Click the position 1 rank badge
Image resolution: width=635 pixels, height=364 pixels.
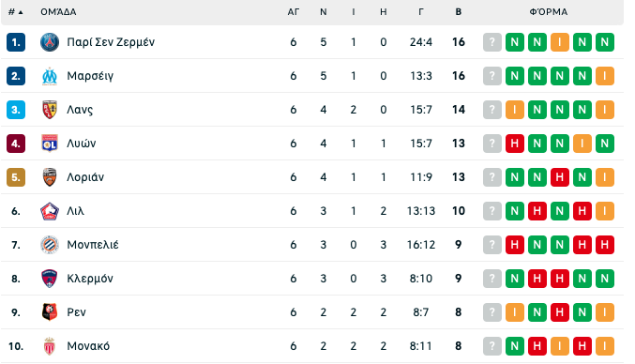click(16, 42)
